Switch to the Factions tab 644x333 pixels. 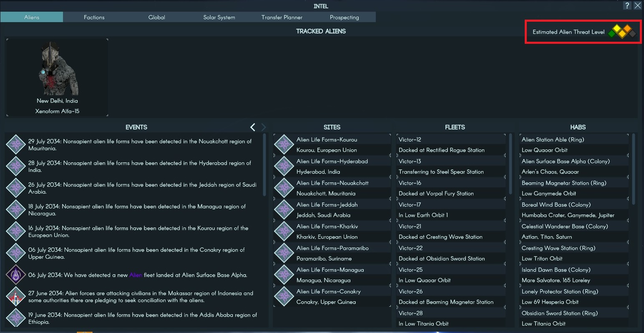point(94,17)
